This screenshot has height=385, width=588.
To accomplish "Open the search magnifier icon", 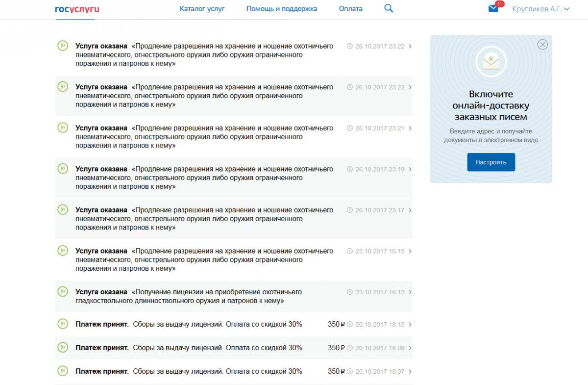I will click(x=389, y=8).
